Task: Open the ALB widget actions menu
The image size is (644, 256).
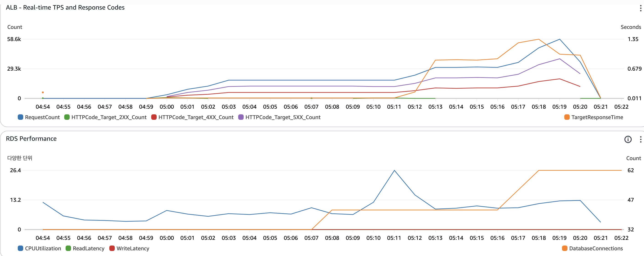Action: tap(640, 8)
